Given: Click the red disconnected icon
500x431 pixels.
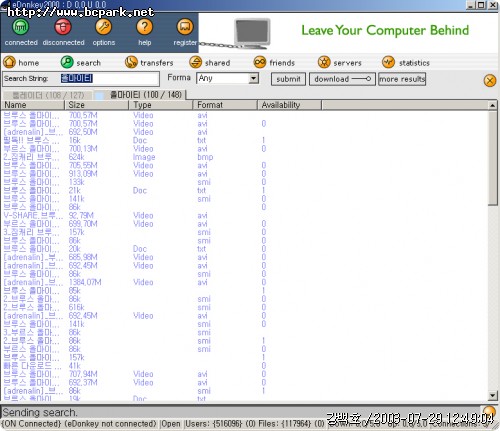Looking at the screenshot, I should pos(63,27).
